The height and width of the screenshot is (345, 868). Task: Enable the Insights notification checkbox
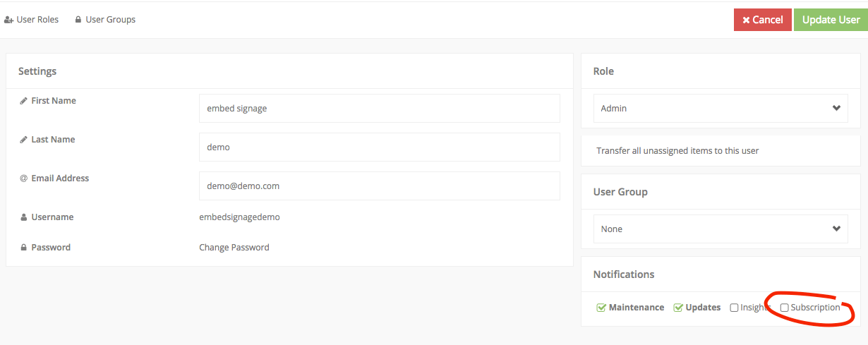pos(734,308)
